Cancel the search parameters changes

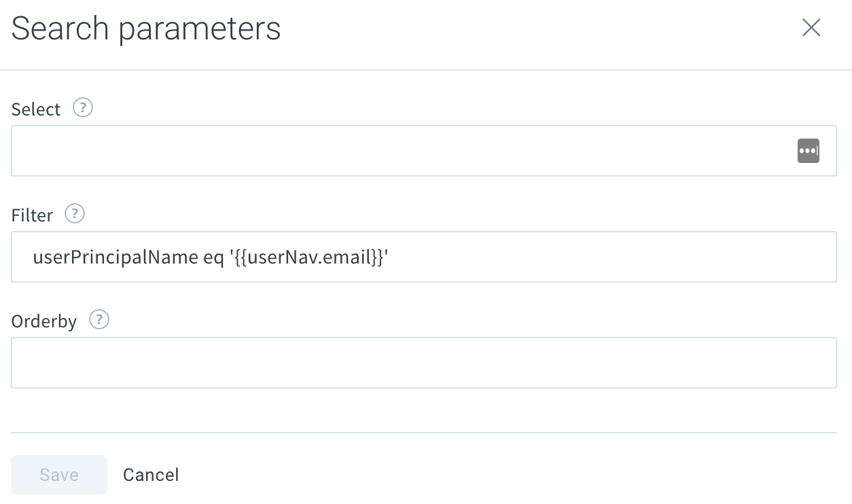[x=151, y=475]
